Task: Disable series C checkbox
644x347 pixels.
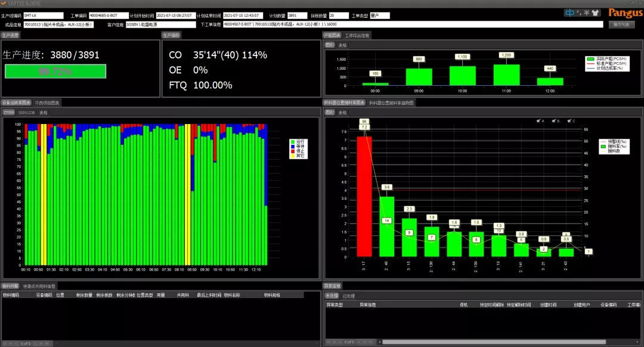Action: [569, 121]
